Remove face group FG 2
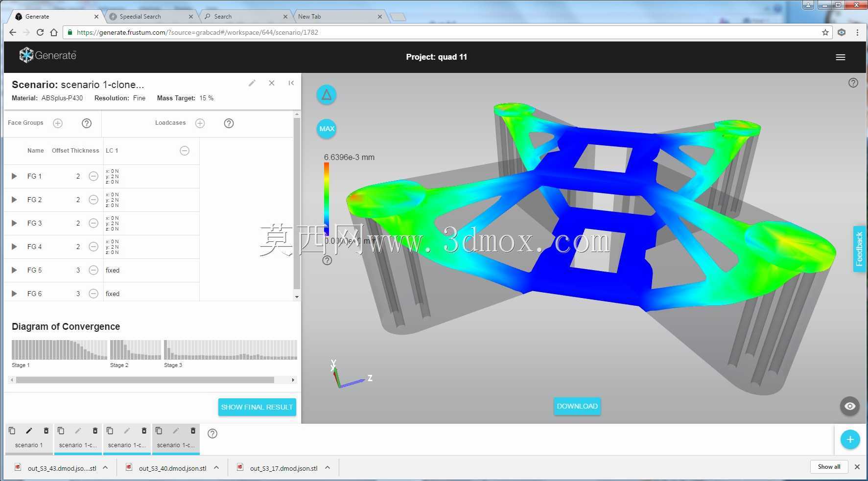 (x=94, y=200)
